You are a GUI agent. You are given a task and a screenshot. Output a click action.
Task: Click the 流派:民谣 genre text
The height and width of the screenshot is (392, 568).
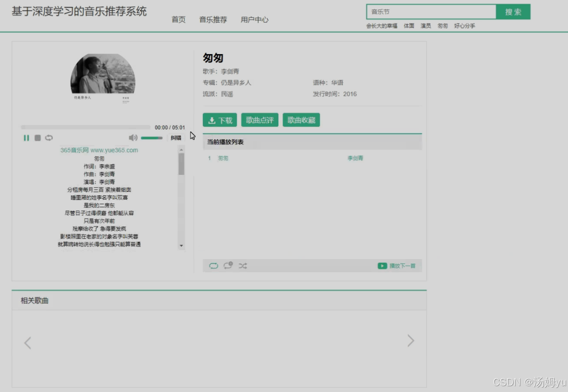click(x=218, y=94)
